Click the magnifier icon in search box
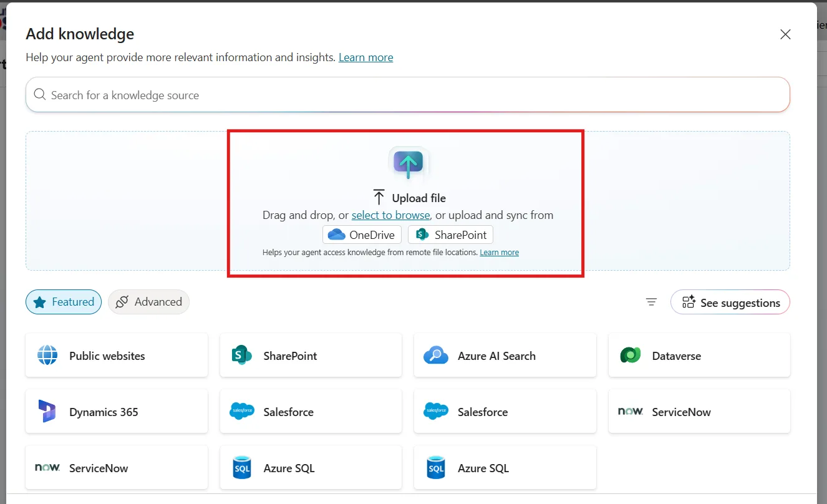 (40, 95)
